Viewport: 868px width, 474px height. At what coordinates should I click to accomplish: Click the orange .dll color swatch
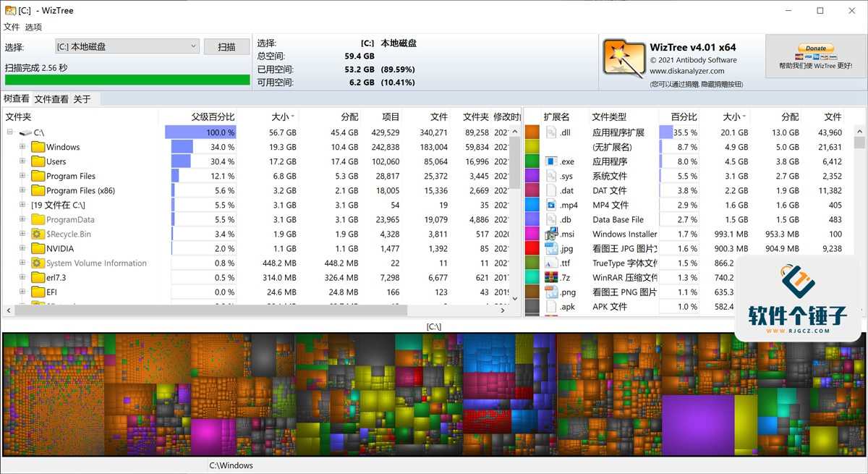point(532,132)
